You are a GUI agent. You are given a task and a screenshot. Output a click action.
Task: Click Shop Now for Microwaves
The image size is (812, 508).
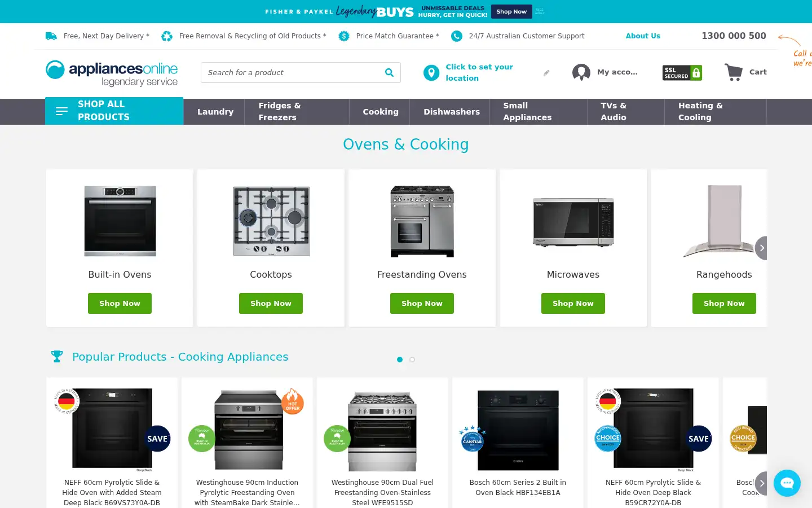(573, 303)
